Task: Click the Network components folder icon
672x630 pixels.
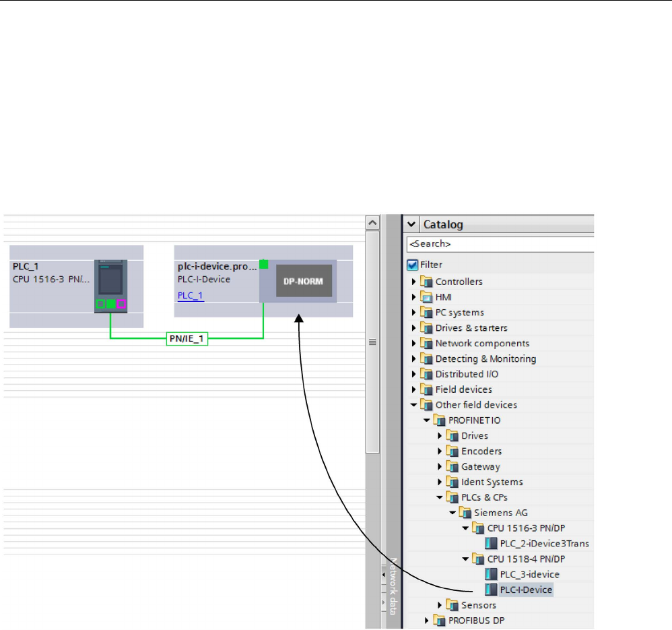Action: click(x=426, y=344)
